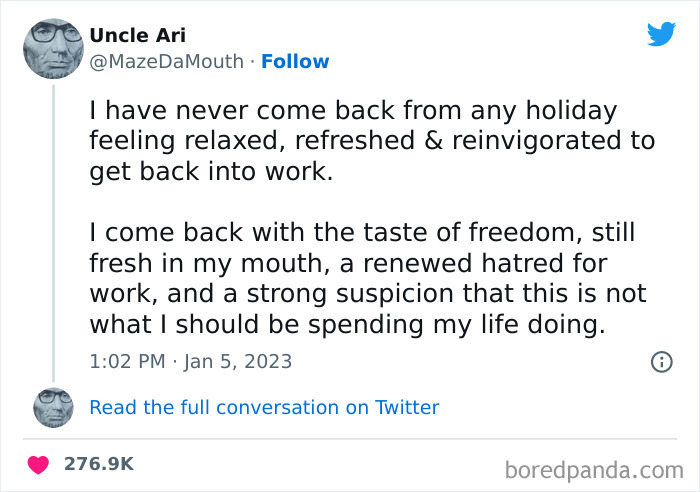Image resolution: width=700 pixels, height=492 pixels.
Task: Click the Twitter bird logo
Action: [661, 35]
